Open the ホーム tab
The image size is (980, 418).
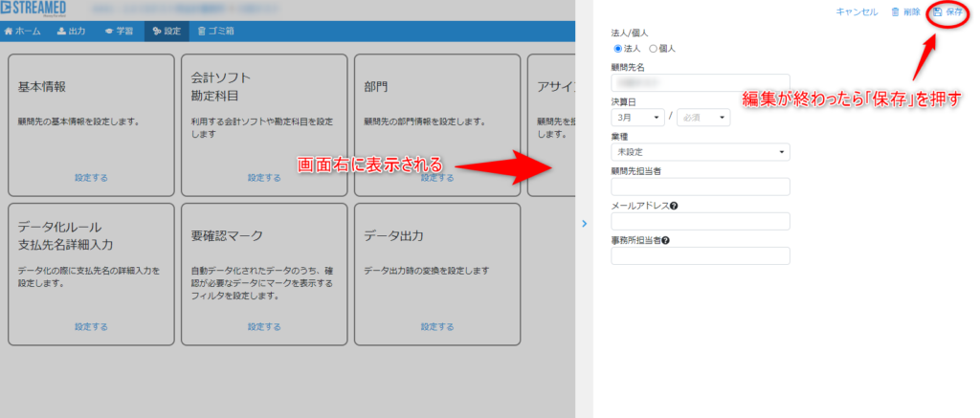23,32
